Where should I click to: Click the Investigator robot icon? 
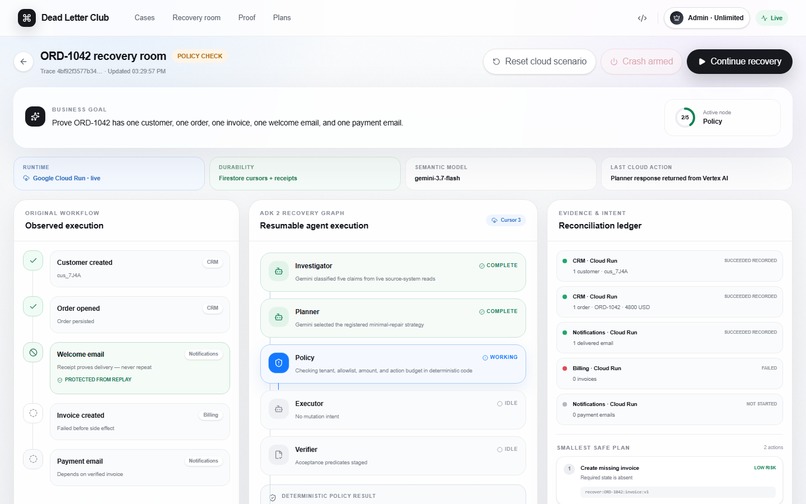coord(279,271)
